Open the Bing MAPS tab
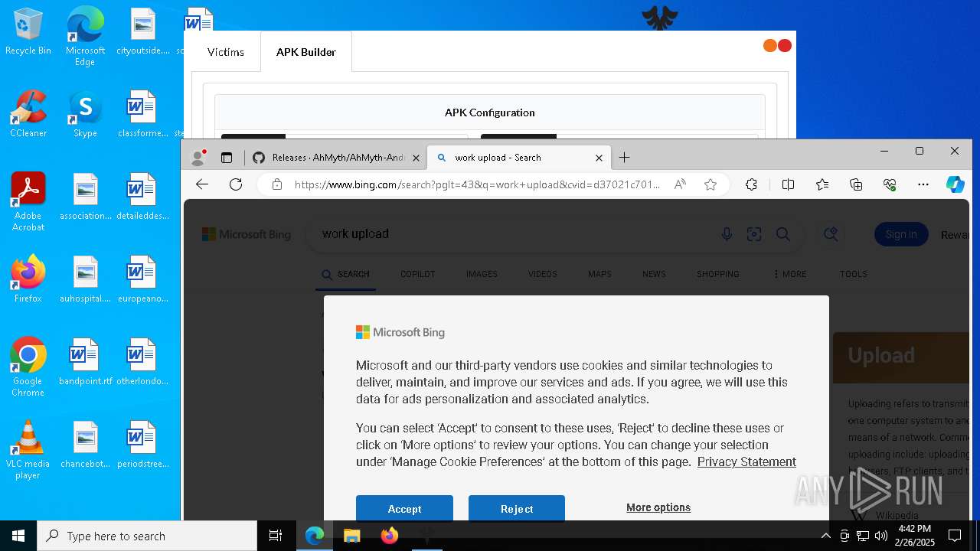This screenshot has height=551, width=980. click(599, 274)
